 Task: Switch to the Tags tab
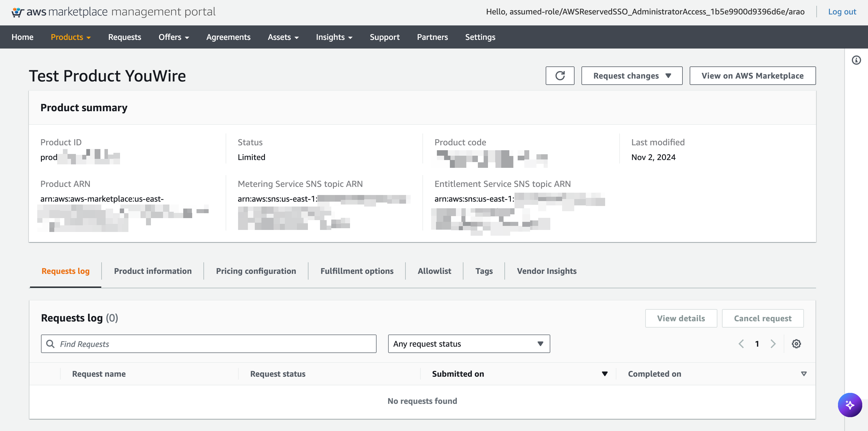click(x=484, y=271)
